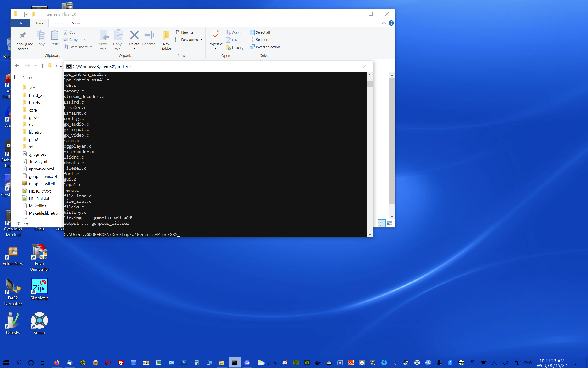Open Discord from the taskbar
This screenshot has height=368, width=588.
(x=247, y=363)
